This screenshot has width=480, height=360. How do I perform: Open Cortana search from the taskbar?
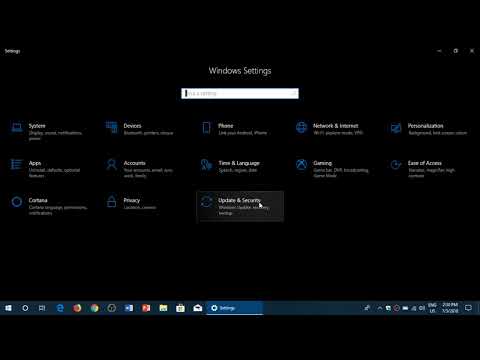click(25, 308)
